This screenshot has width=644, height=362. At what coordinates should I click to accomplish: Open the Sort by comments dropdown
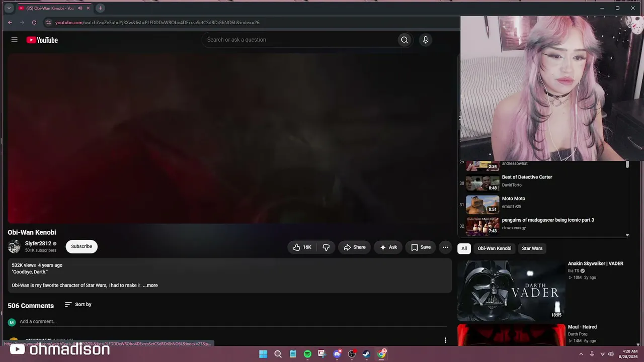(78, 304)
